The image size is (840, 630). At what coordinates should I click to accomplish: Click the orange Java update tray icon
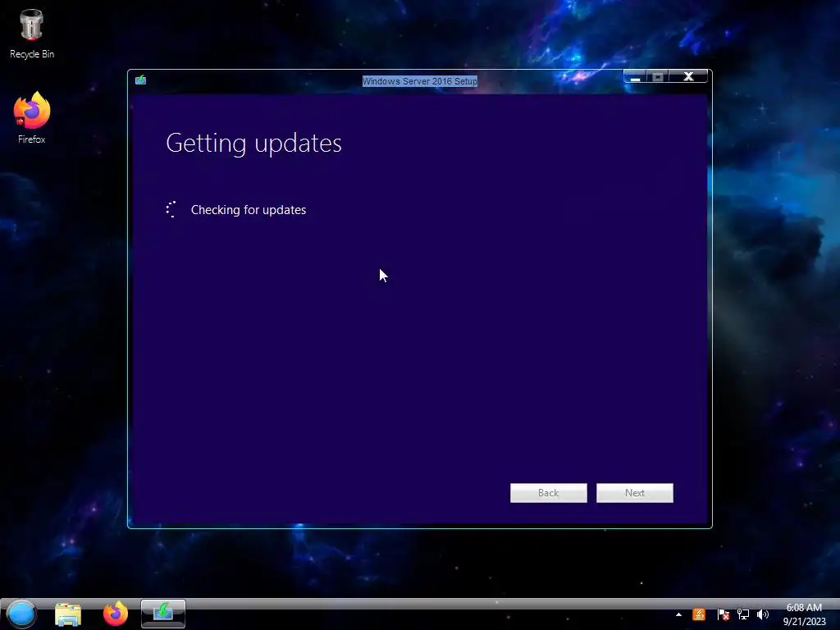coord(699,614)
